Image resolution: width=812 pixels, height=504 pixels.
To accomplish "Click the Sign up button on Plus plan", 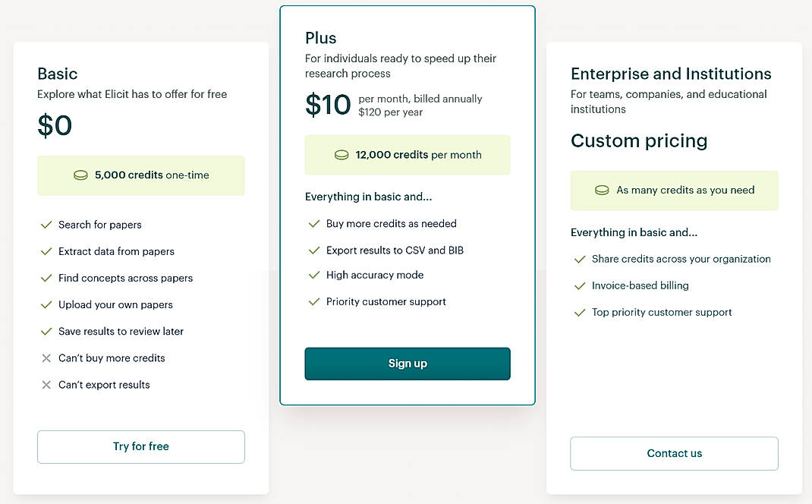I will (408, 364).
